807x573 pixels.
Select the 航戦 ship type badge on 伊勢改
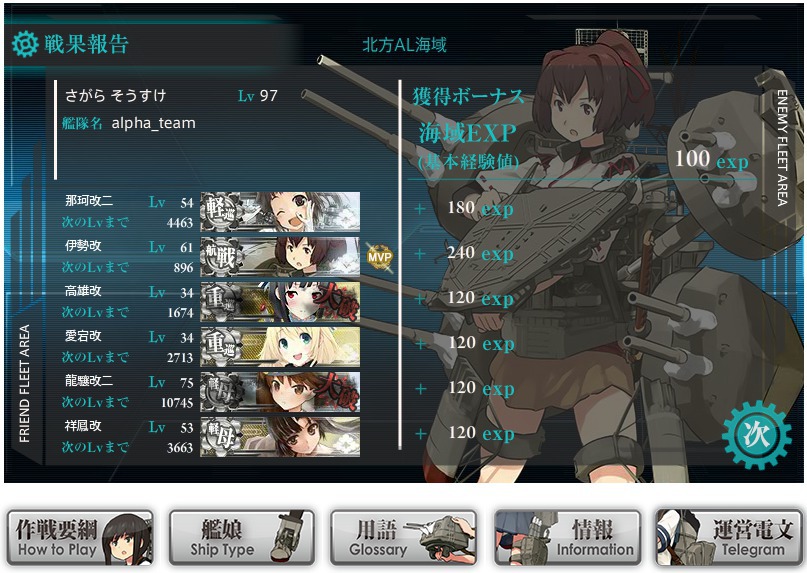click(x=221, y=256)
